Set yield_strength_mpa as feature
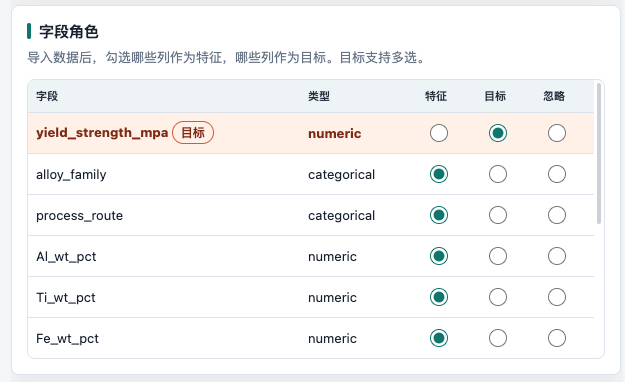625x382 pixels. point(438,133)
